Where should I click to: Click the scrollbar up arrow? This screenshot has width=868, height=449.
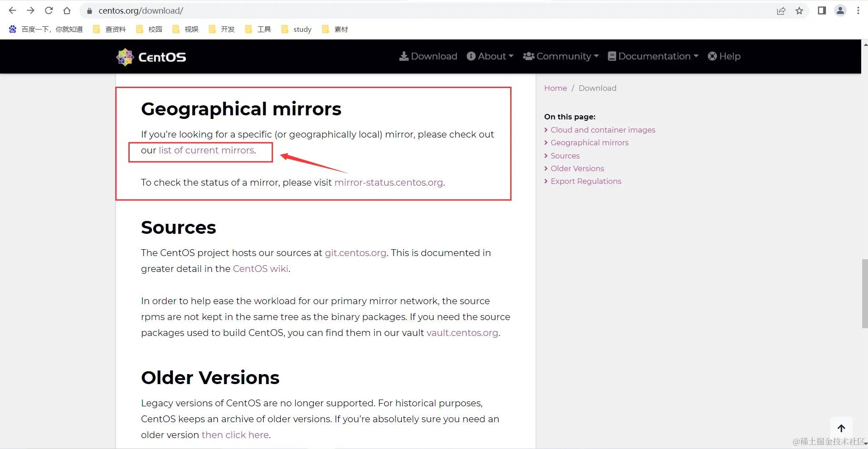click(865, 44)
